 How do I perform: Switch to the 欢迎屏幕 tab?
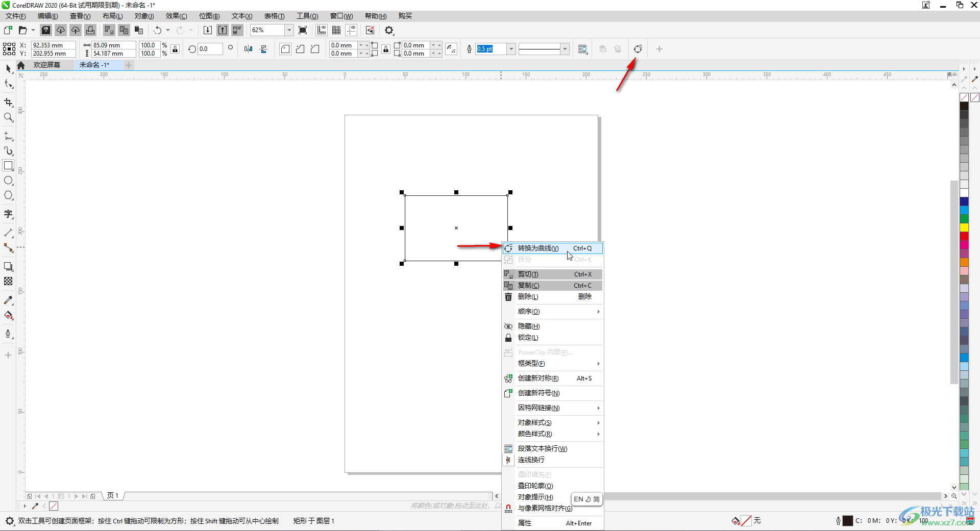(46, 65)
